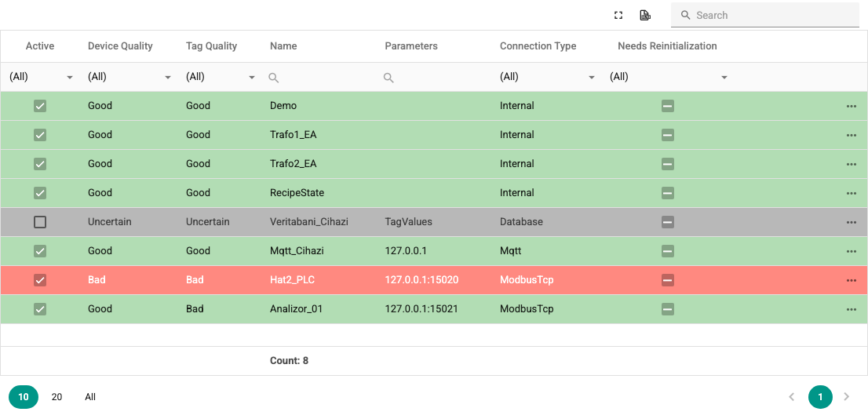The width and height of the screenshot is (868, 419).
Task: Click the page 1 button
Action: pos(820,397)
